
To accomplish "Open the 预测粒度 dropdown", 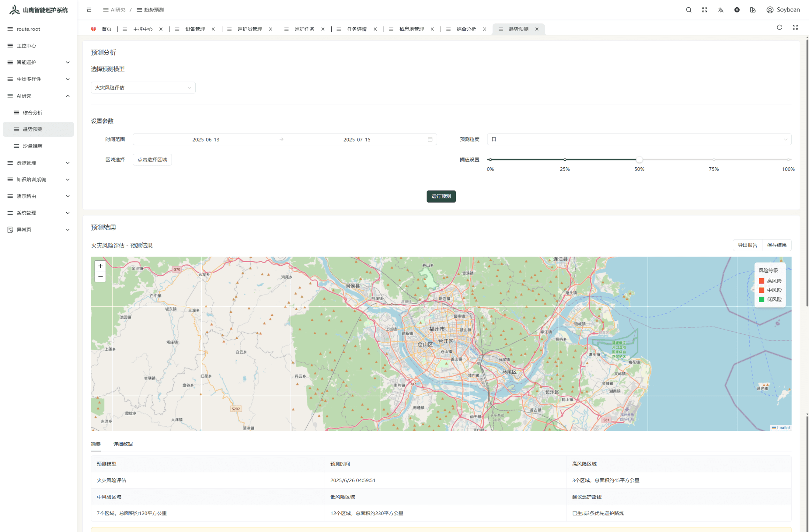I will pos(639,139).
